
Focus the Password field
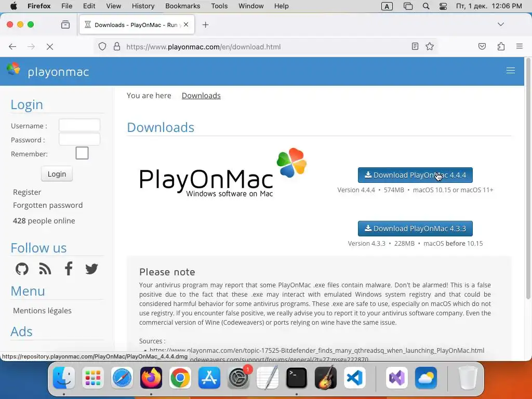tap(79, 139)
